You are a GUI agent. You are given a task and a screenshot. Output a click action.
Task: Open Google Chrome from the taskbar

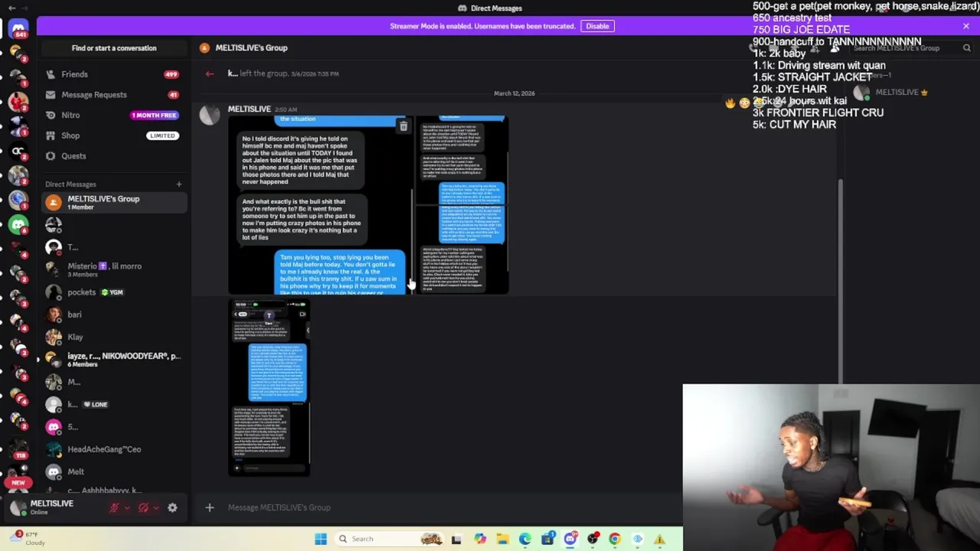(615, 539)
